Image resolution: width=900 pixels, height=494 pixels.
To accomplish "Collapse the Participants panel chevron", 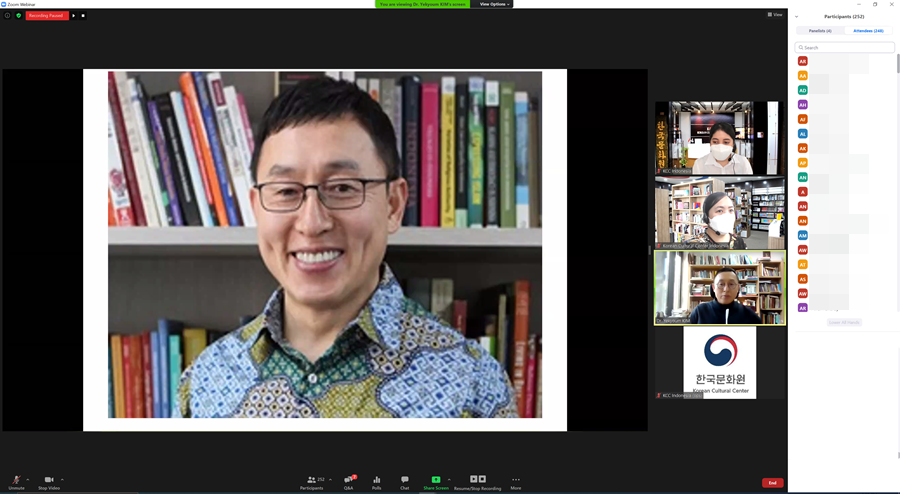I will pyautogui.click(x=797, y=17).
